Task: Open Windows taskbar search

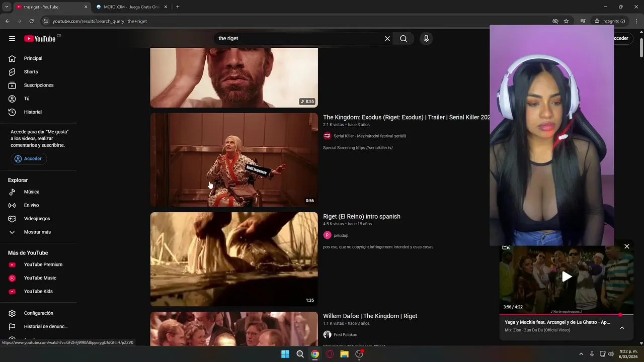Action: 300,354
